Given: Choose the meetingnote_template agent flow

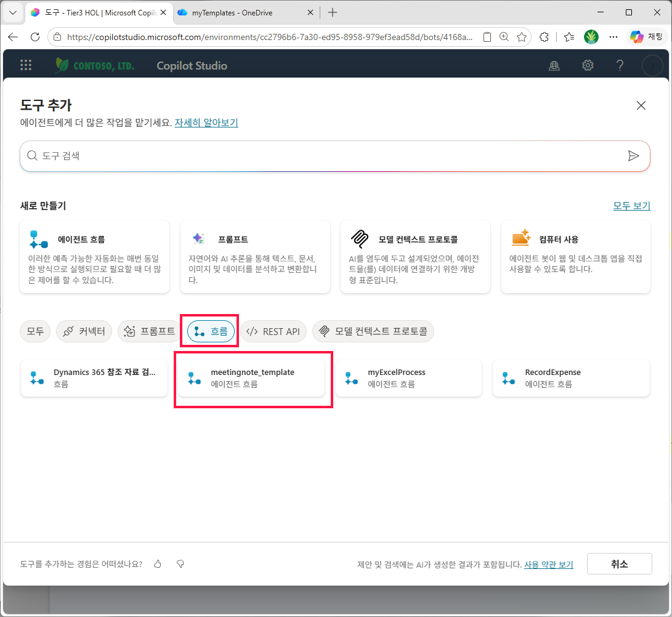Looking at the screenshot, I should 251,378.
